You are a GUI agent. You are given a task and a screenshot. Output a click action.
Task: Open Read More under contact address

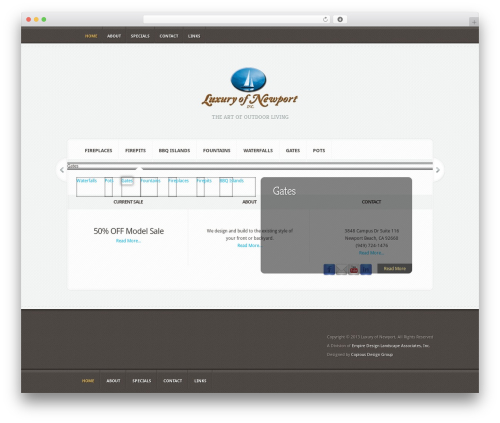(x=371, y=253)
